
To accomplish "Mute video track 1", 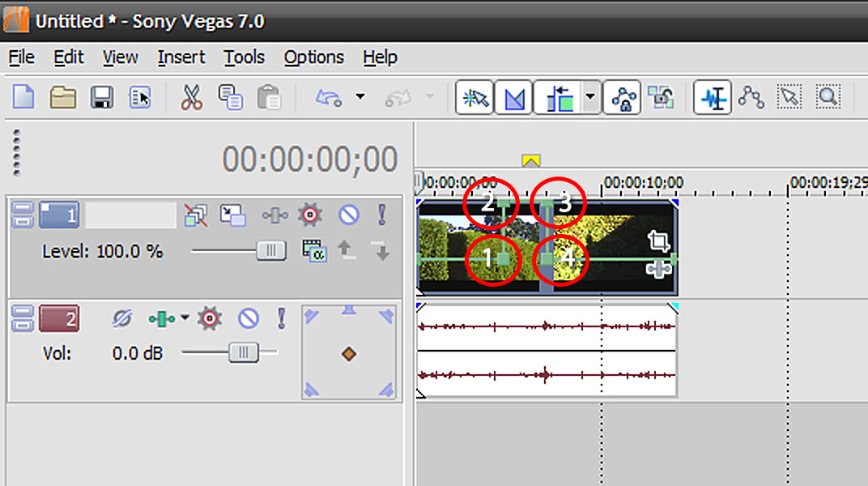I will pos(349,215).
